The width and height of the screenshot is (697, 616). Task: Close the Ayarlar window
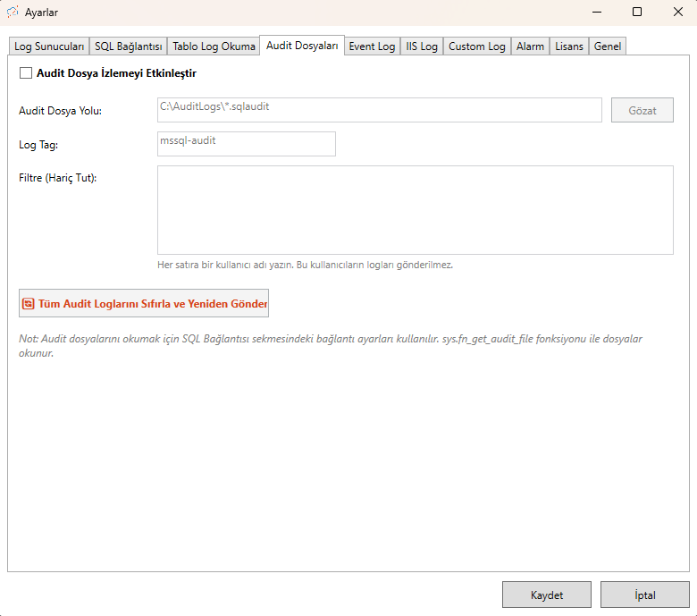pyautogui.click(x=677, y=12)
